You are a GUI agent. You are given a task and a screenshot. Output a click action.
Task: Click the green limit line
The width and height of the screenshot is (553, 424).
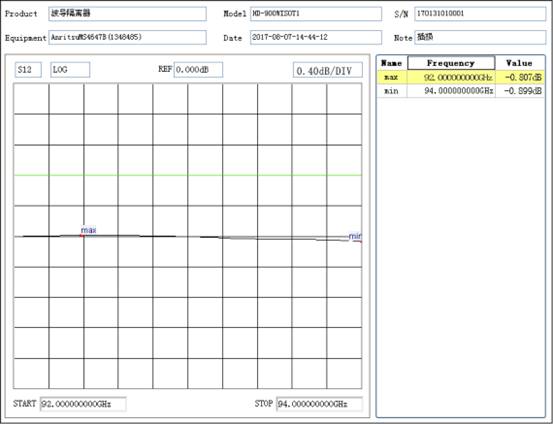[x=188, y=175]
